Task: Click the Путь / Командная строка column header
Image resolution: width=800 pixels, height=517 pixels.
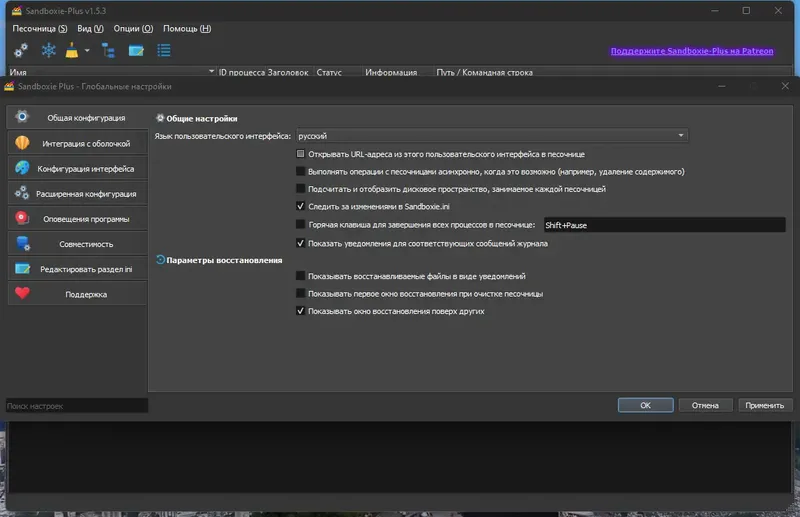Action: point(612,72)
